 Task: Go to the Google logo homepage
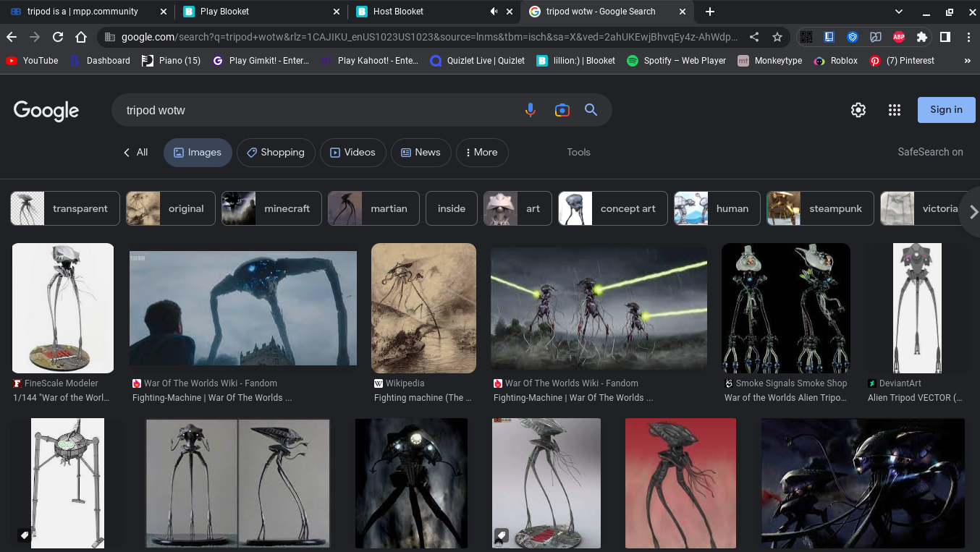point(46,110)
